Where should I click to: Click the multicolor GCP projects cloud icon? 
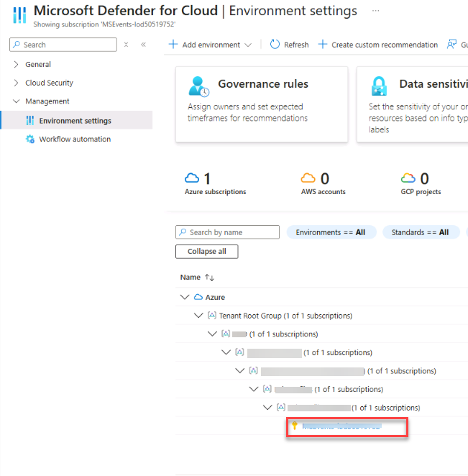[408, 178]
